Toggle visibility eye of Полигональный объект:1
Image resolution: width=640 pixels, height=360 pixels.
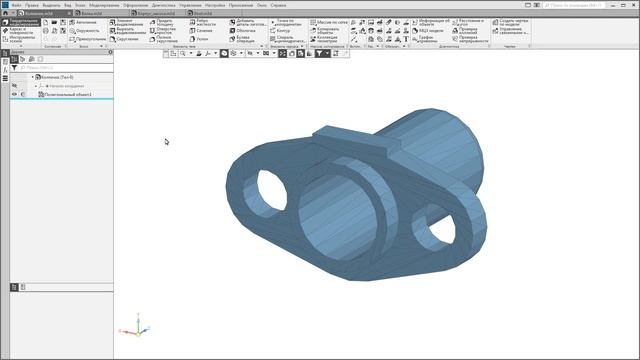tap(14, 94)
